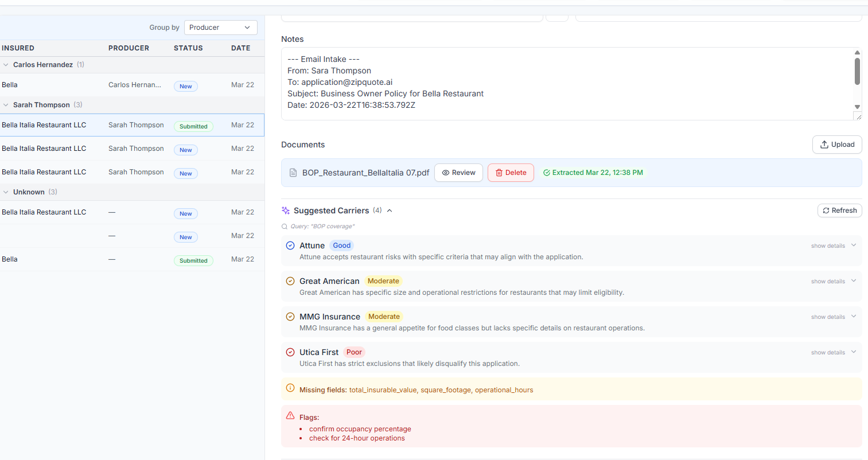Click the PDF document file icon

click(x=293, y=173)
